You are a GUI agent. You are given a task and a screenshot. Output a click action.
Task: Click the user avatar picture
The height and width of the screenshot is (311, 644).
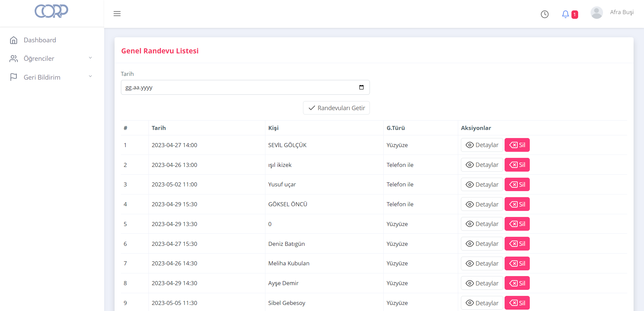click(x=596, y=13)
